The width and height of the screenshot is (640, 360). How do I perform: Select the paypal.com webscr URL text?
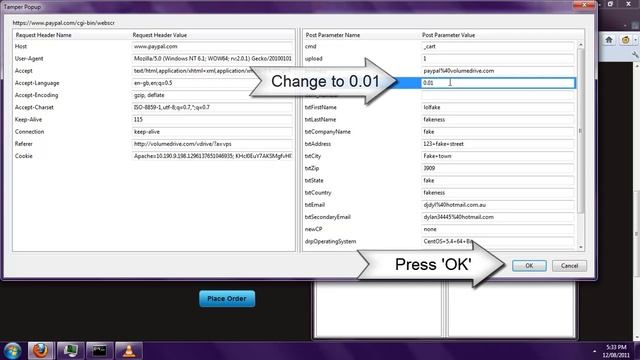pos(64,23)
